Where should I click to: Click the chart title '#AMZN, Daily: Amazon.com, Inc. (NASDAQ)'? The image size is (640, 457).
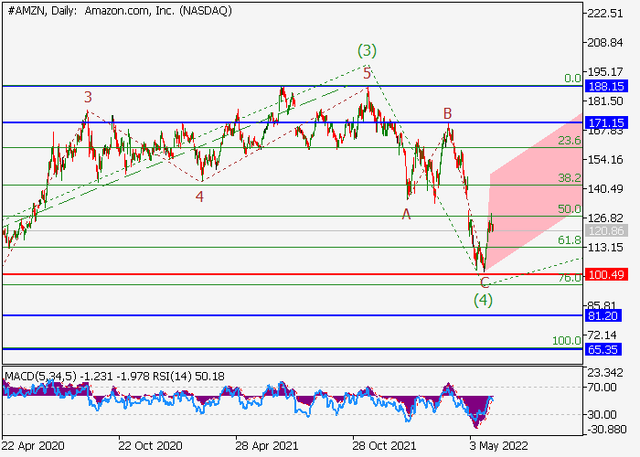point(120,11)
